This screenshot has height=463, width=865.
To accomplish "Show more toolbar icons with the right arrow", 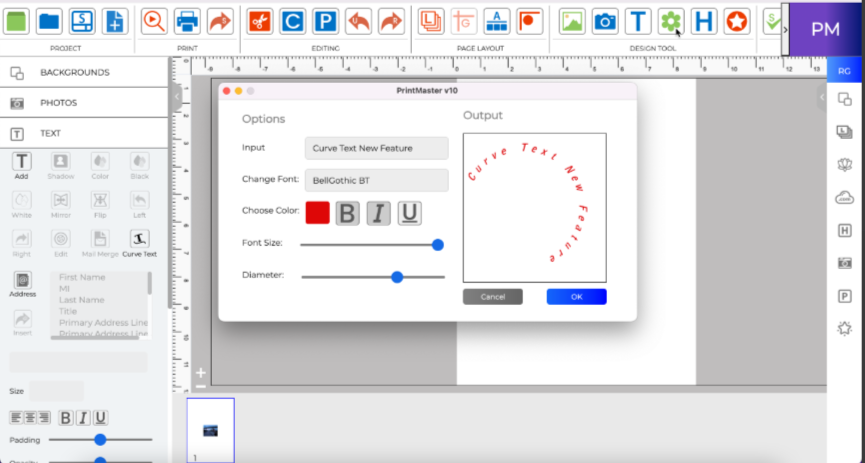I will (786, 29).
